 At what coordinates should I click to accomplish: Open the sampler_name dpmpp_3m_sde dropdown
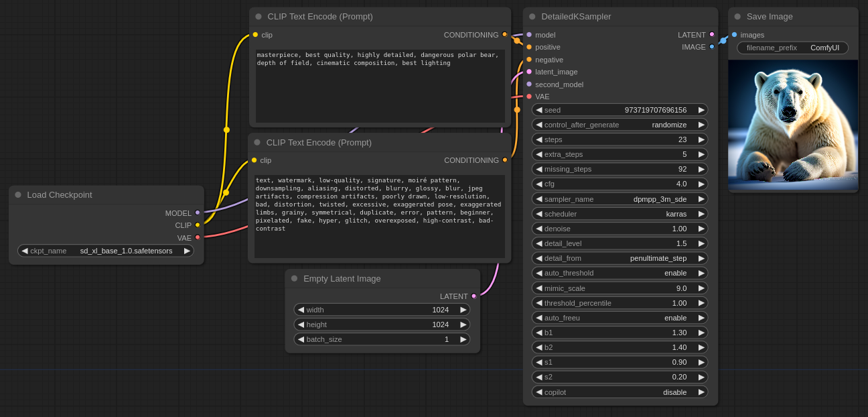point(620,199)
